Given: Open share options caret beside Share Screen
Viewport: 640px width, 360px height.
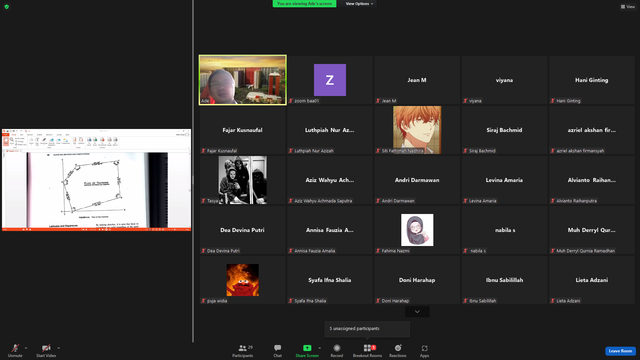Looking at the screenshot, I should [x=319, y=348].
